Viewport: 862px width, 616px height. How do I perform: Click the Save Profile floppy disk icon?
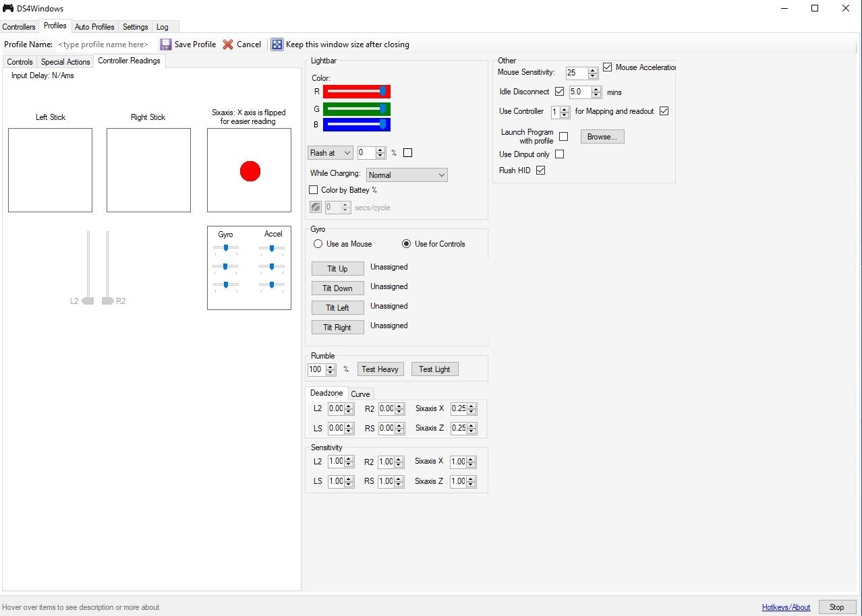[x=166, y=44]
